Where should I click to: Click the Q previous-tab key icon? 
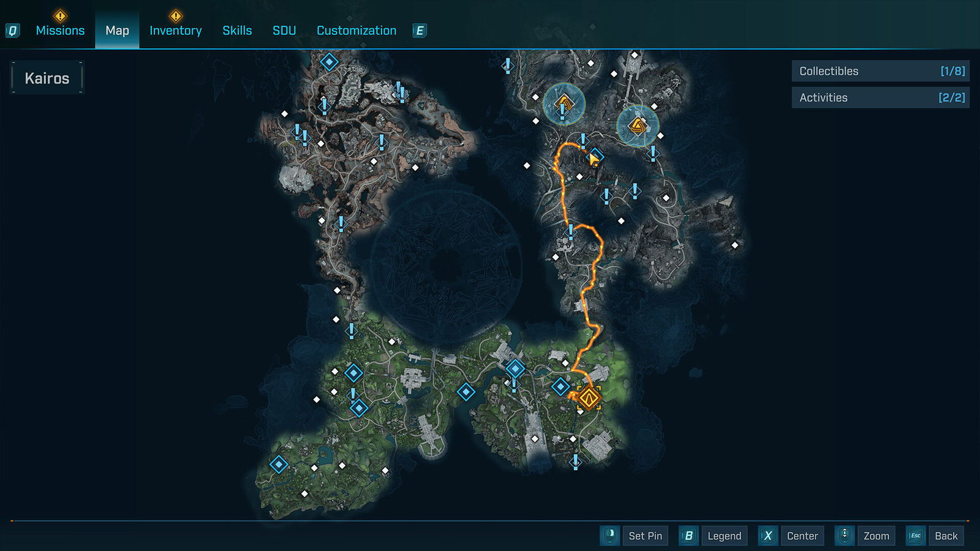click(12, 31)
